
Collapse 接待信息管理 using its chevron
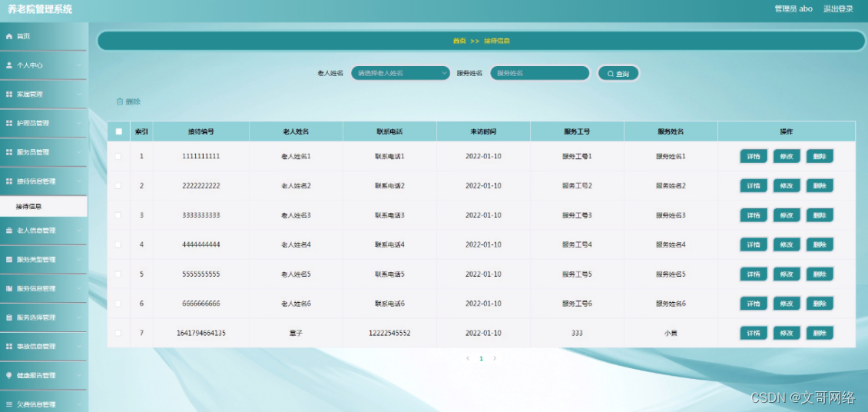(79, 181)
